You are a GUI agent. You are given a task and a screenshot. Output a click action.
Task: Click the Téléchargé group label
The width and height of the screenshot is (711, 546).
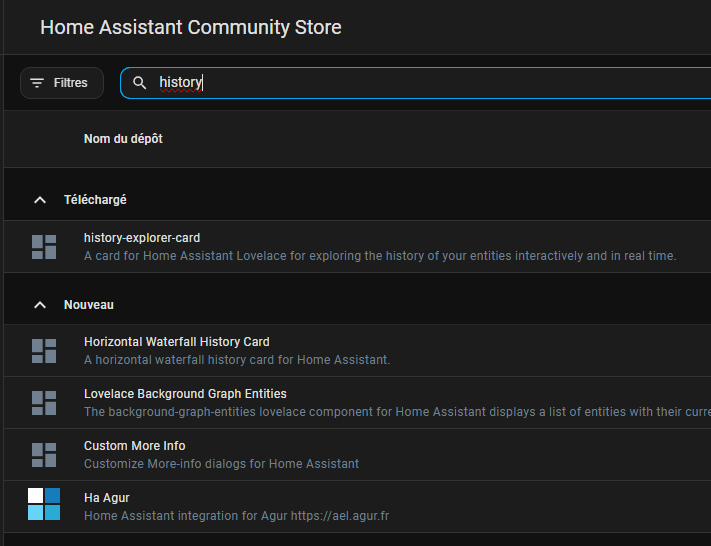(x=95, y=200)
